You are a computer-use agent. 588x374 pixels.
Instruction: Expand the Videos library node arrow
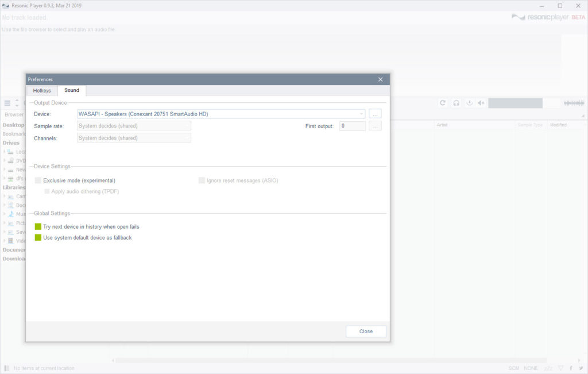4,241
